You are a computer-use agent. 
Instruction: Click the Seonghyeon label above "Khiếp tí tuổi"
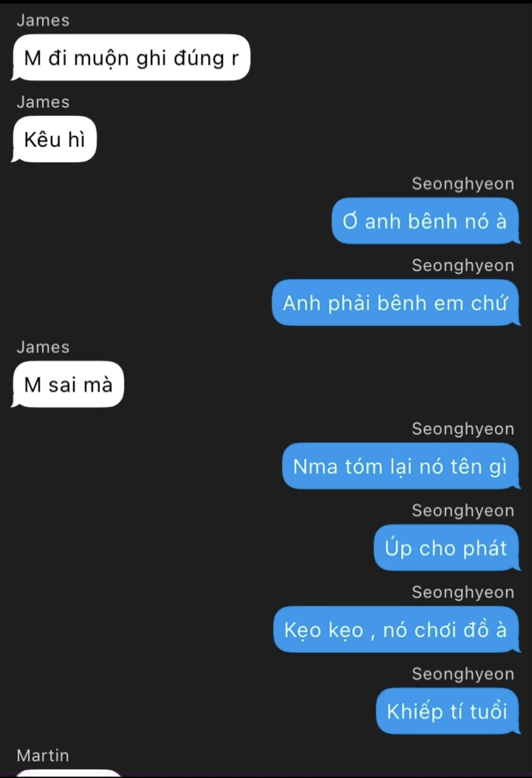click(463, 674)
